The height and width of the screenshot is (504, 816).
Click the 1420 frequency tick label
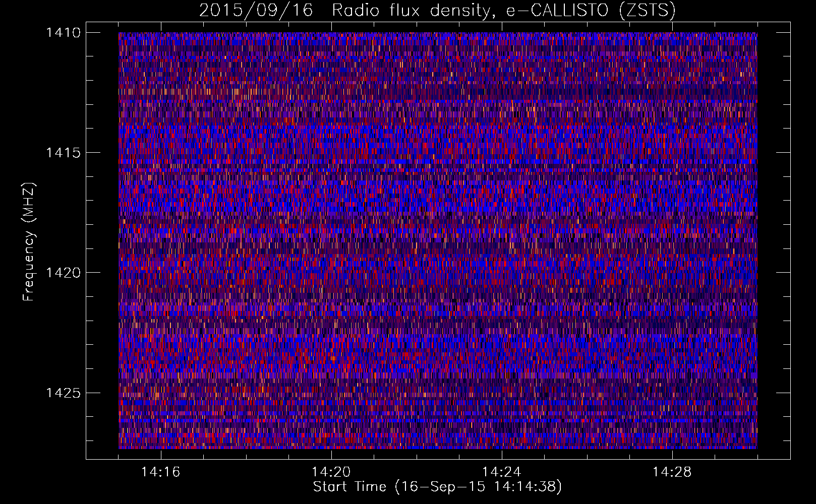[63, 273]
